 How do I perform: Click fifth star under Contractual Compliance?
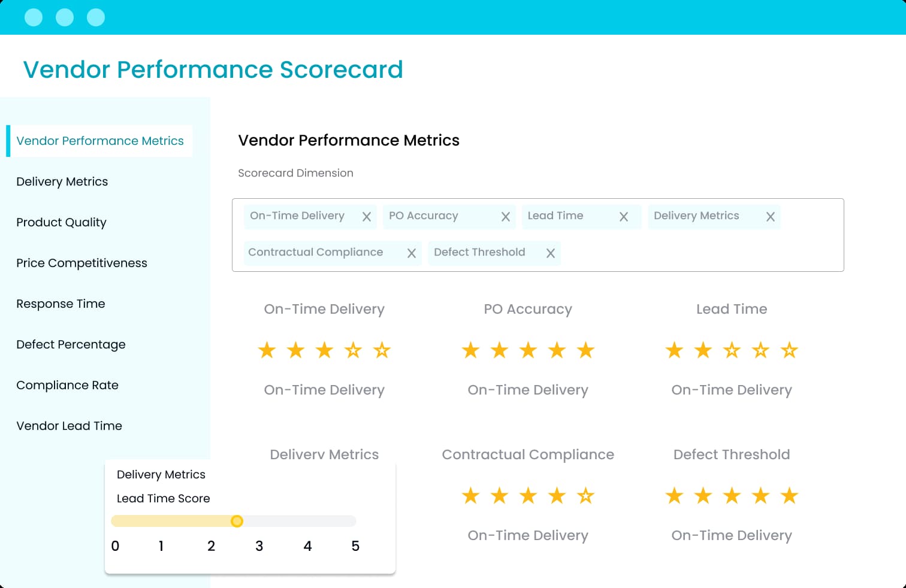coord(585,496)
